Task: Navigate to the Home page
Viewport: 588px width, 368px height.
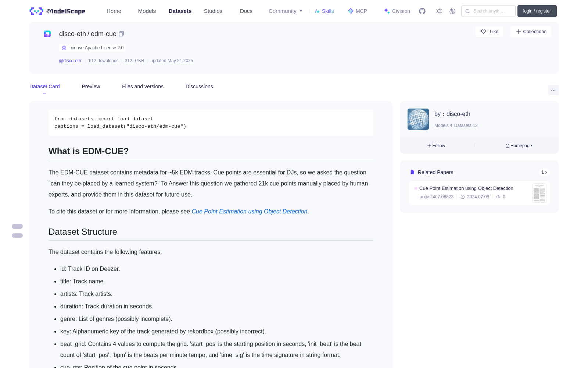Action: click(x=114, y=11)
